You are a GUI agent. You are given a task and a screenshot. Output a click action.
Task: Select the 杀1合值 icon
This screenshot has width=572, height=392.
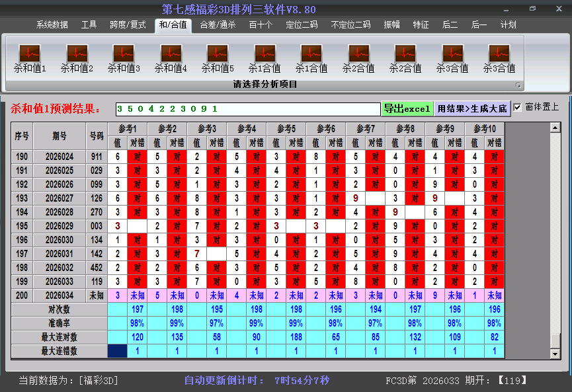pos(265,53)
